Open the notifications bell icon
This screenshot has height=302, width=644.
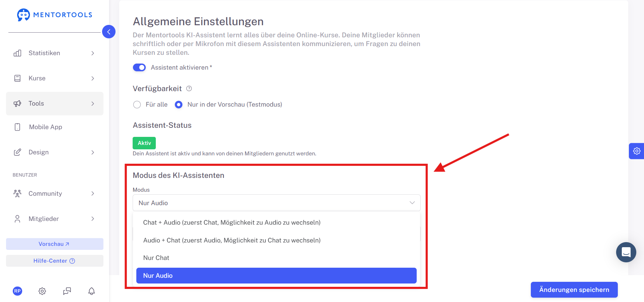point(91,291)
